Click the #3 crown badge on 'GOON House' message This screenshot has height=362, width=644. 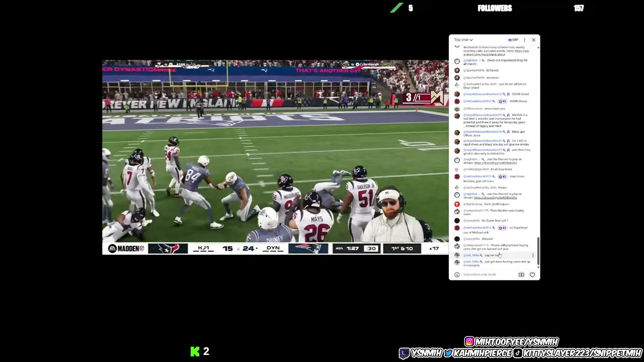[502, 101]
